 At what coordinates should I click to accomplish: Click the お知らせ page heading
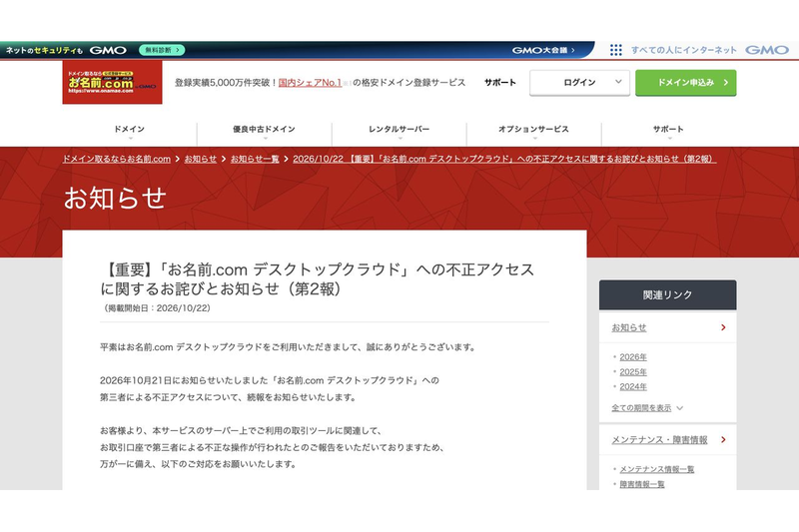point(115,198)
